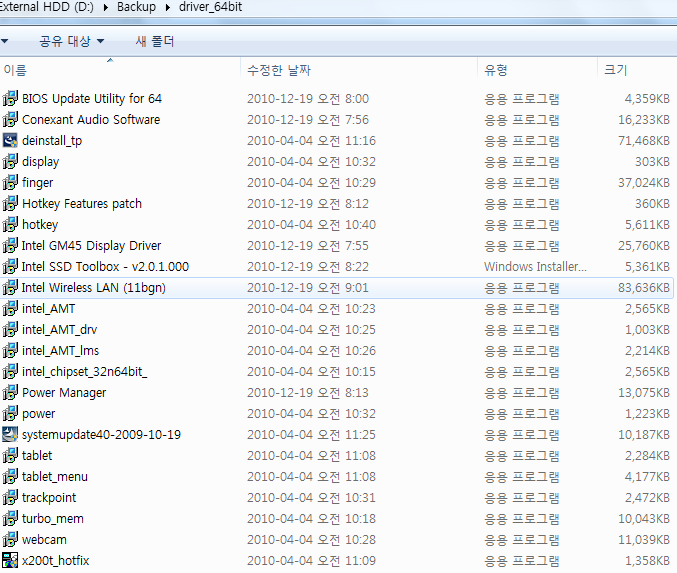Image resolution: width=677 pixels, height=573 pixels.
Task: Select the webcam file icon
Action: click(10, 540)
